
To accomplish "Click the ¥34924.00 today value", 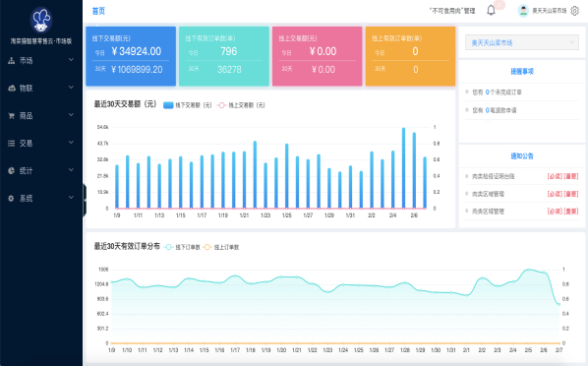I will pos(137,51).
